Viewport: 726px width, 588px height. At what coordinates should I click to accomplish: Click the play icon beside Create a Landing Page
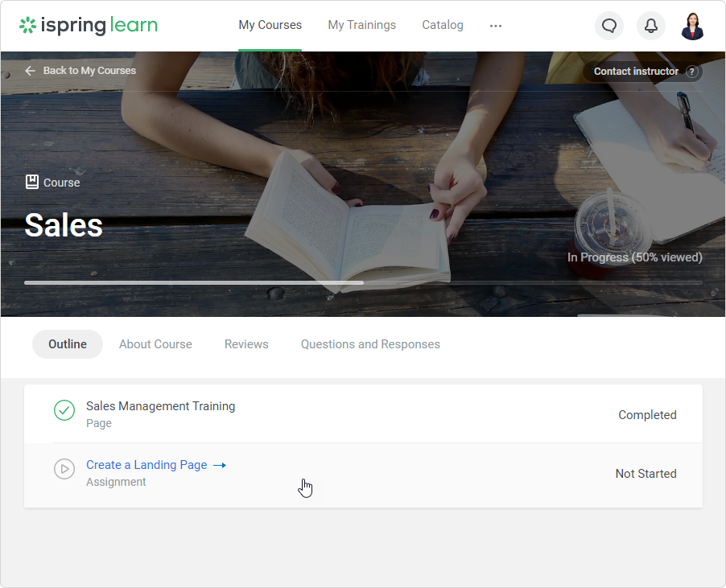coord(64,469)
